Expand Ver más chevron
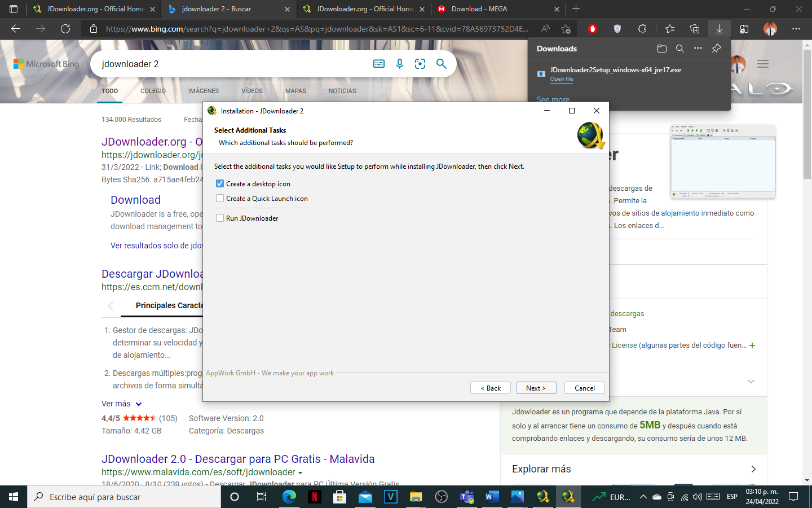This screenshot has width=812, height=508. (x=139, y=404)
